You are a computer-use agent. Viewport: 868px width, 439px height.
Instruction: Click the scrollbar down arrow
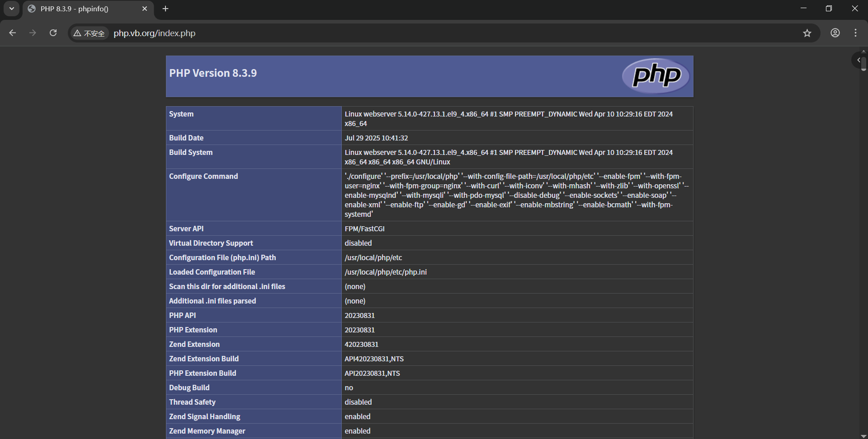863,436
